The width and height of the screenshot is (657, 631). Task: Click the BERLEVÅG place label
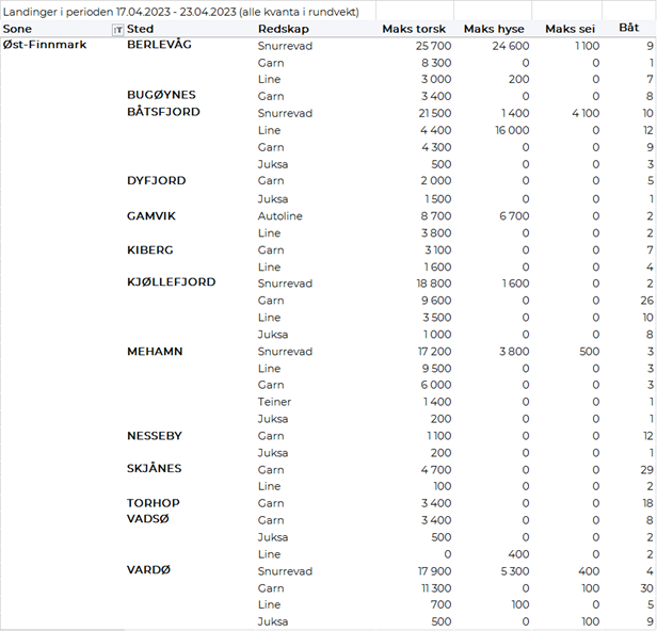tap(160, 46)
